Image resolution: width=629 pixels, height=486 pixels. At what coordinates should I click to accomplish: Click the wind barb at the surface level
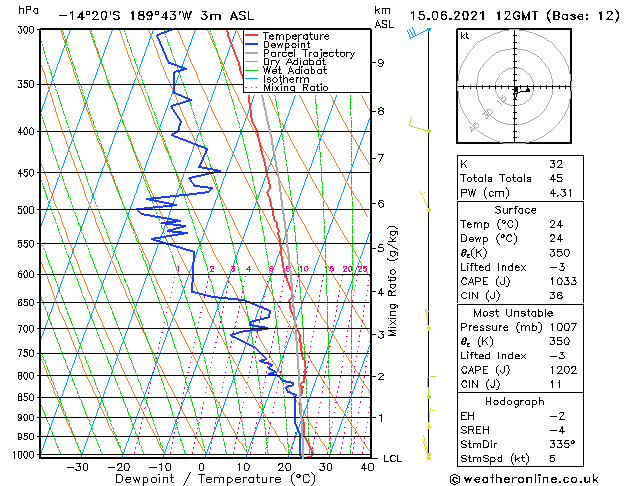tap(426, 447)
